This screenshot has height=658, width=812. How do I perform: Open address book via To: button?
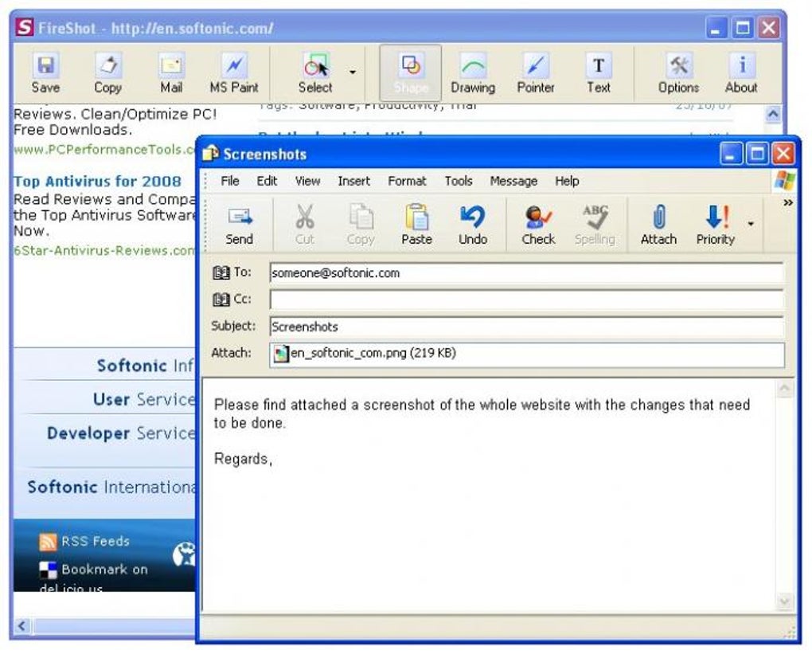coord(232,272)
